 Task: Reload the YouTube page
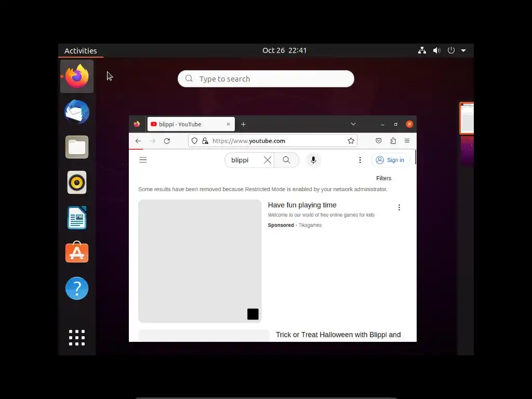(167, 141)
